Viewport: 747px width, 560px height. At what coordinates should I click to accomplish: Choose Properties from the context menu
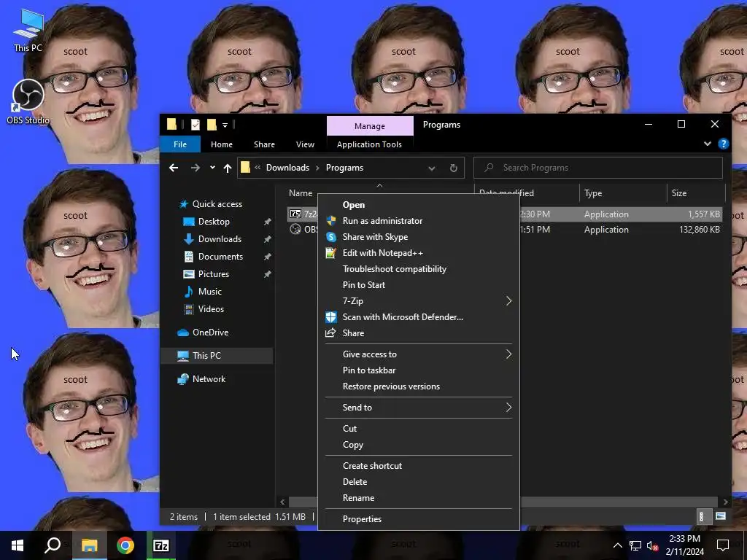point(419,519)
